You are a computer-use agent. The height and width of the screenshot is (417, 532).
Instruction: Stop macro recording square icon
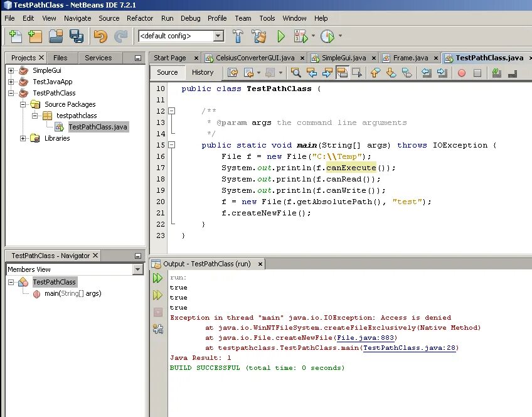[477, 73]
